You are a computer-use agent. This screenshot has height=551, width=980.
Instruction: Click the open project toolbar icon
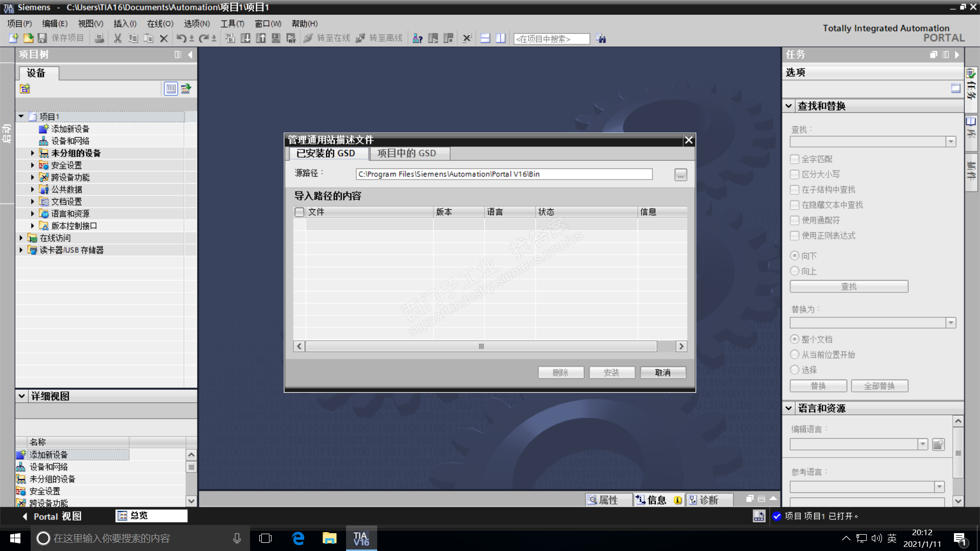coord(28,38)
